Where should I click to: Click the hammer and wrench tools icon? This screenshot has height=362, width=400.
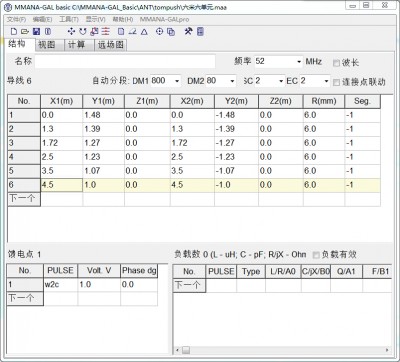point(188,32)
